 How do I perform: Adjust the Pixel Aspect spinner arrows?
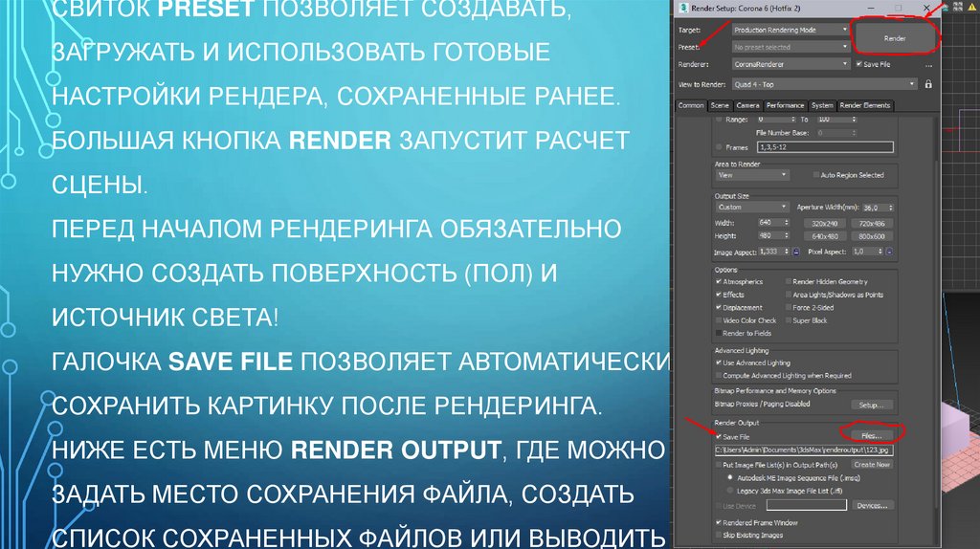(880, 252)
